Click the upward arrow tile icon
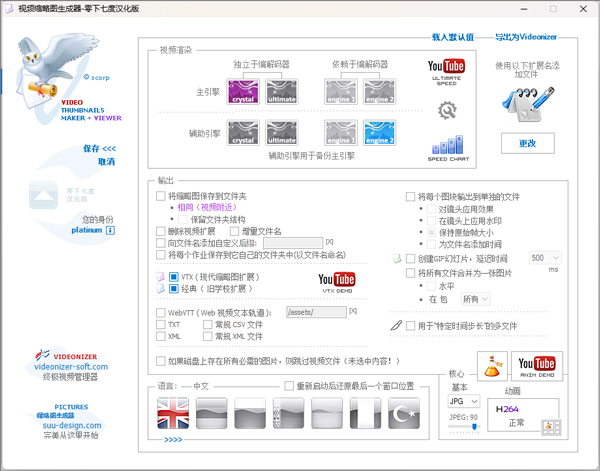Viewport: 600px width, 471px height. point(43,195)
